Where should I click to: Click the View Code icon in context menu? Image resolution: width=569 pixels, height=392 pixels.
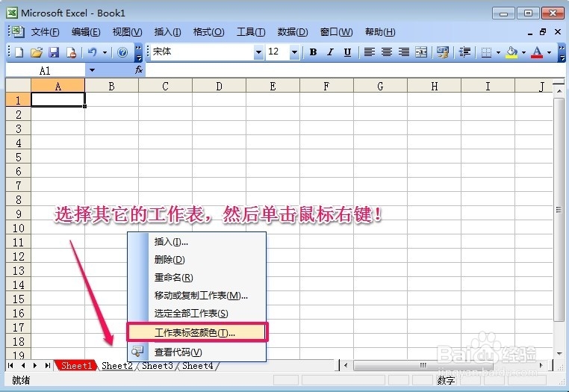[137, 351]
